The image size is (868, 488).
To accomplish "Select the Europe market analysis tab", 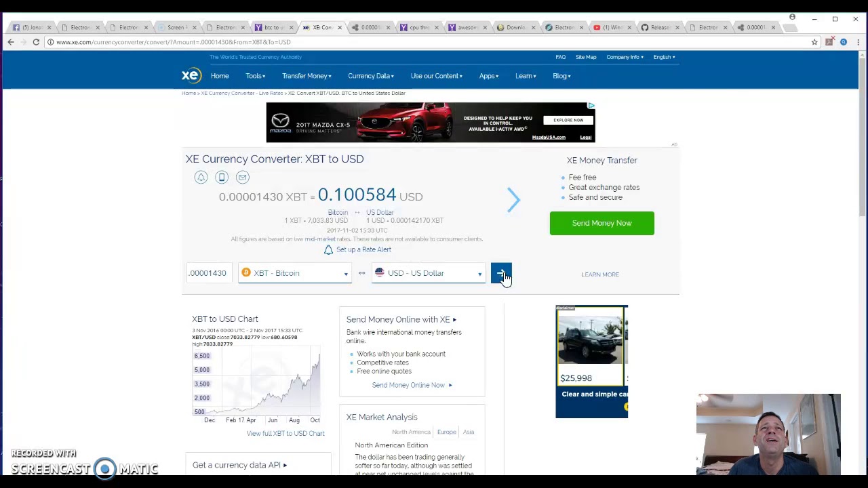I will [x=446, y=432].
